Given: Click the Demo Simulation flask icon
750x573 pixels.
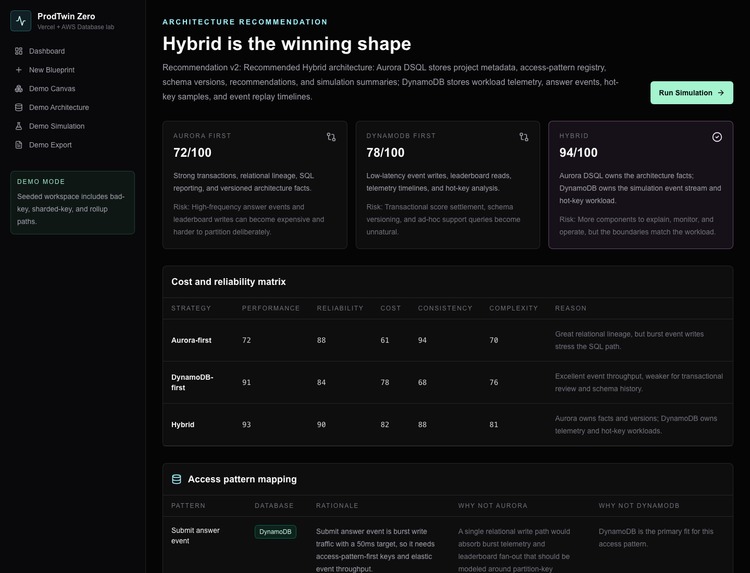Looking at the screenshot, I should pyautogui.click(x=19, y=126).
